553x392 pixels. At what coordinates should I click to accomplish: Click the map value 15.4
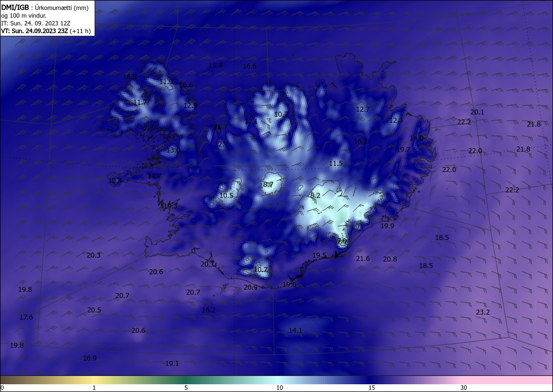click(215, 66)
